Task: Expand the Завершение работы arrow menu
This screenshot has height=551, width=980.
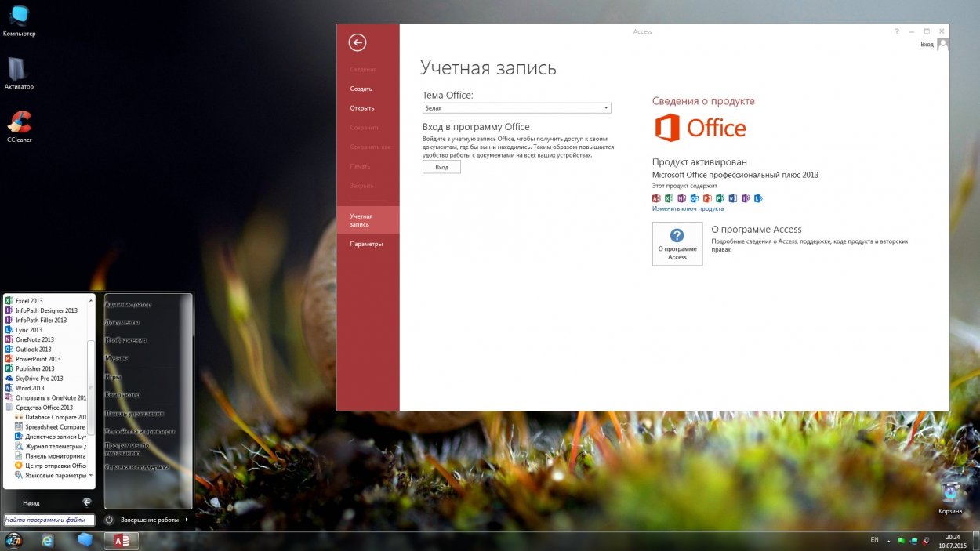Action: pyautogui.click(x=187, y=520)
